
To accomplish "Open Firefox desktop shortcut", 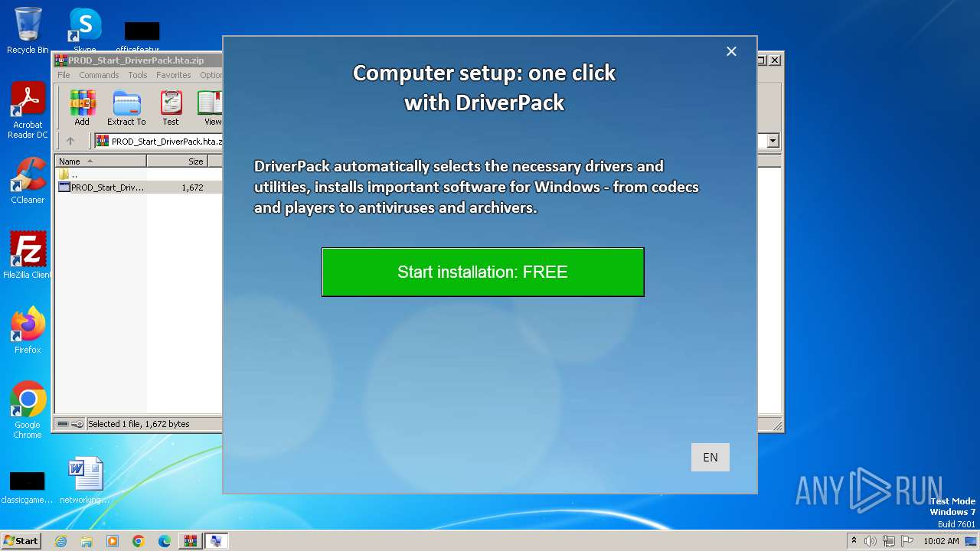I will point(28,330).
